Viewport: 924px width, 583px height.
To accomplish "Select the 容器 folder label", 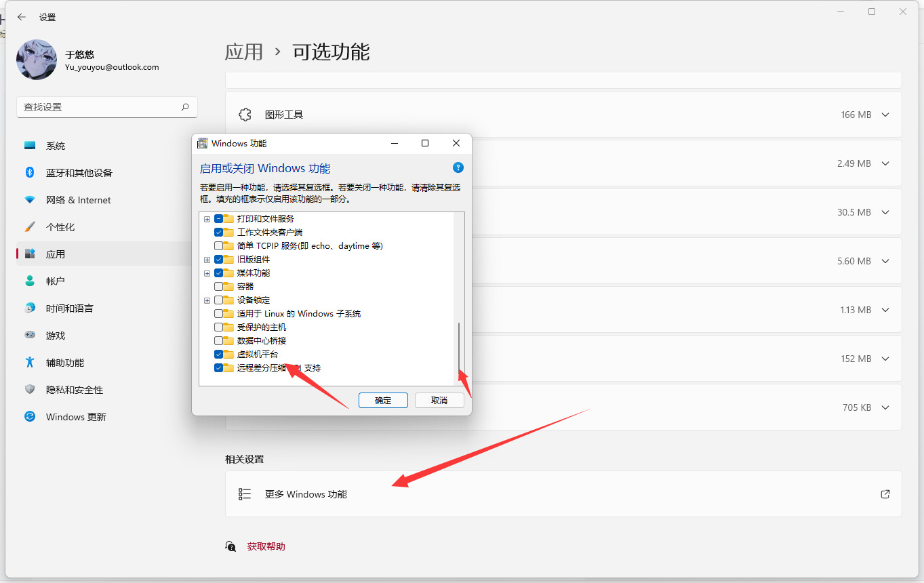I will pyautogui.click(x=245, y=287).
